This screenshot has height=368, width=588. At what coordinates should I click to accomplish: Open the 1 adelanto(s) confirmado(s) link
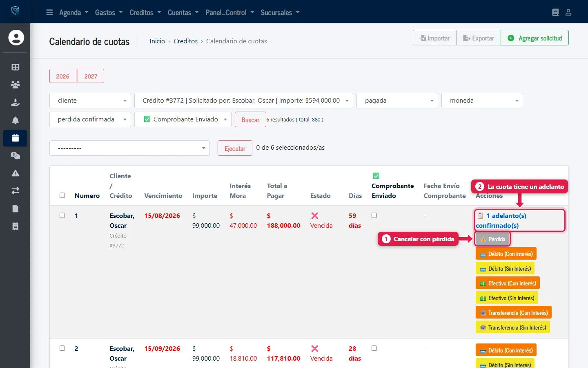point(501,220)
